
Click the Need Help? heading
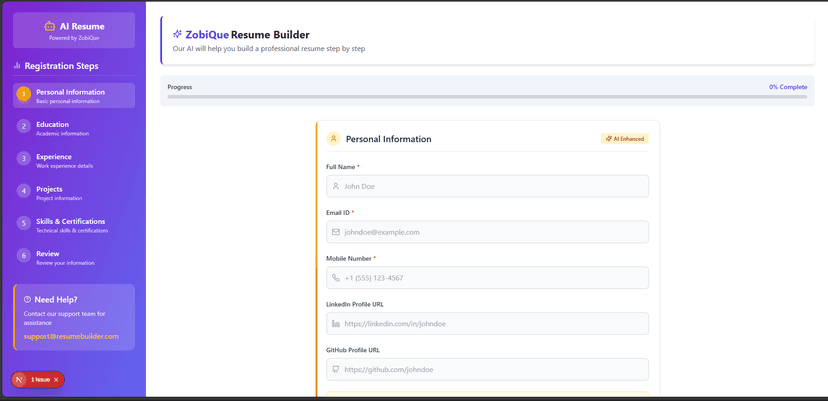56,300
